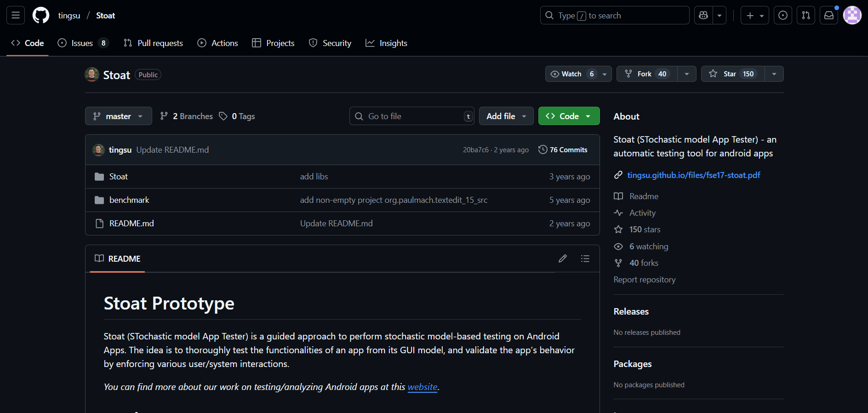The width and height of the screenshot is (868, 413).
Task: Open the fse17-stoat.pdf link
Action: coord(693,175)
